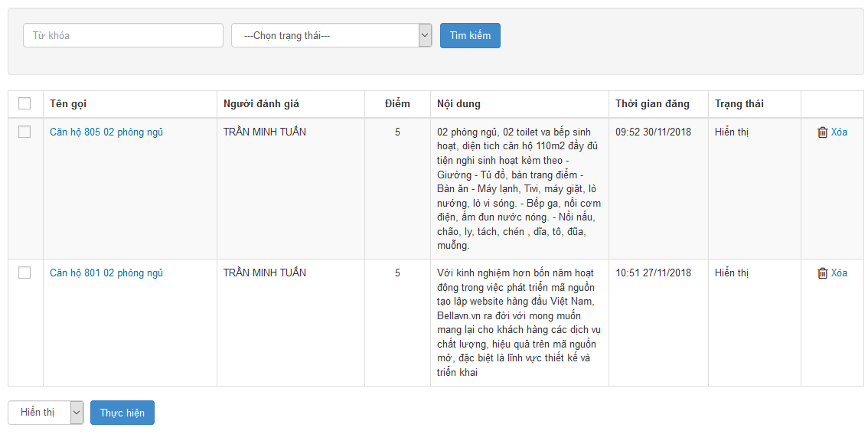Click the "Người đánh giá" column header
The height and width of the screenshot is (444, 868).
pos(261,104)
